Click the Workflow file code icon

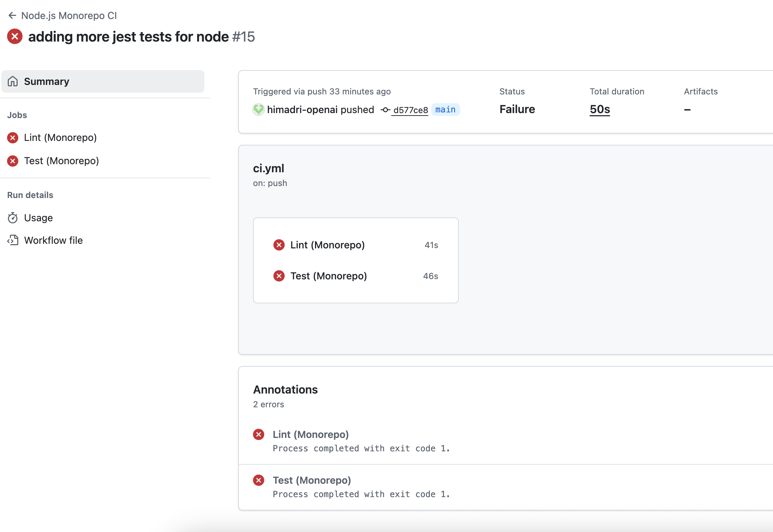13,240
